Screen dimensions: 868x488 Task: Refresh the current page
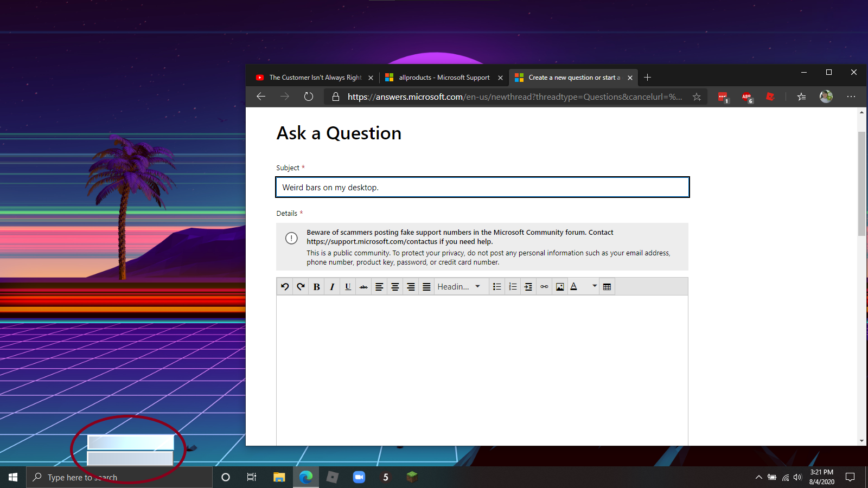coord(309,97)
